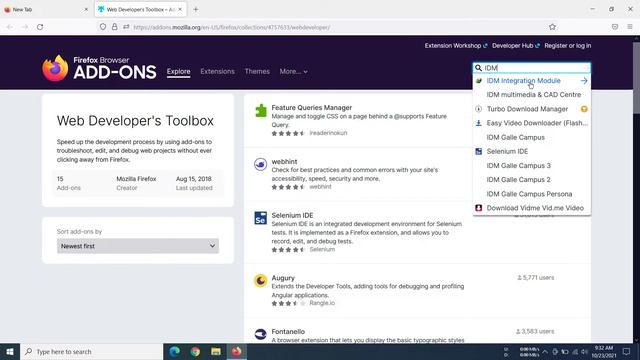Click the webhint add-on icon

[260, 164]
